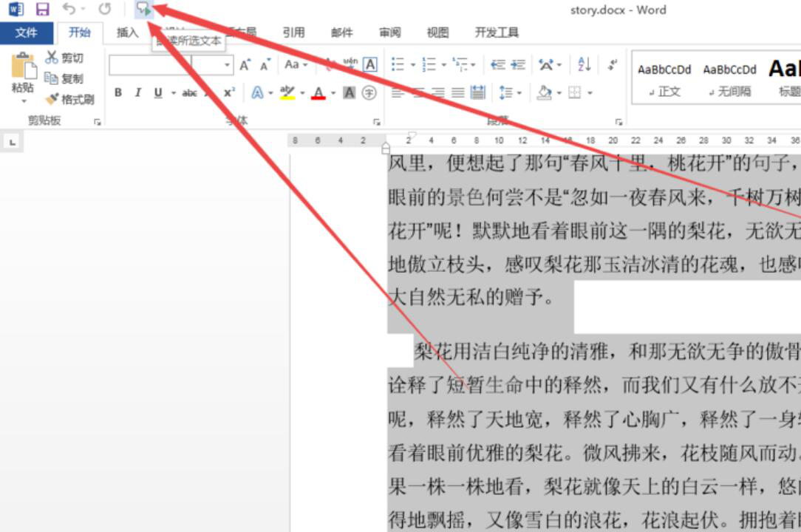Image resolution: width=801 pixels, height=532 pixels.
Task: Click the Text Effects (outlined A) icon
Action: pos(257,92)
